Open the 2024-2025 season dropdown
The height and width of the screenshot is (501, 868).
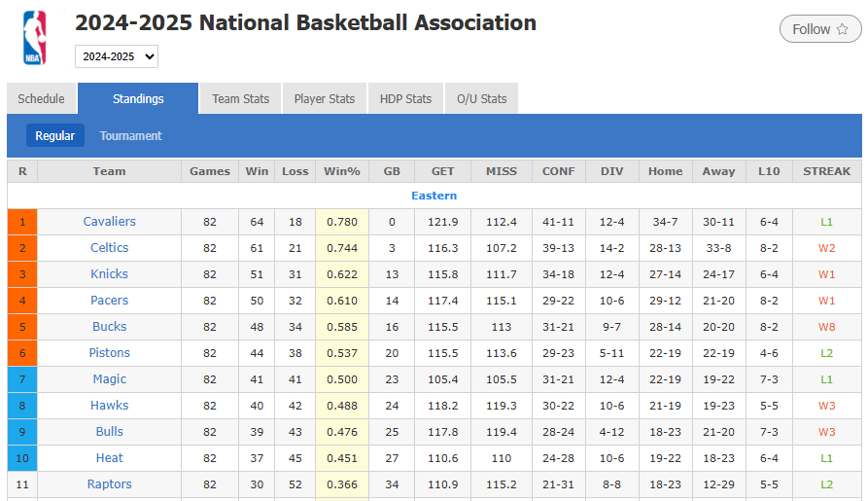(117, 56)
